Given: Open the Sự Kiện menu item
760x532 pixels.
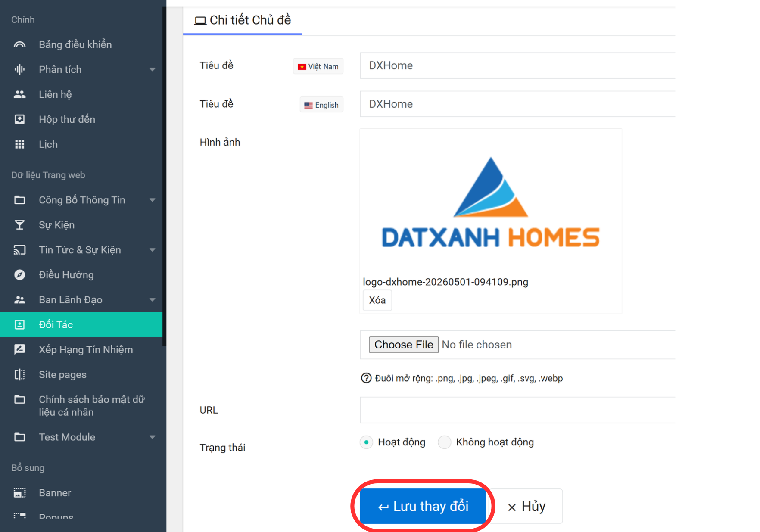Looking at the screenshot, I should tap(81, 225).
